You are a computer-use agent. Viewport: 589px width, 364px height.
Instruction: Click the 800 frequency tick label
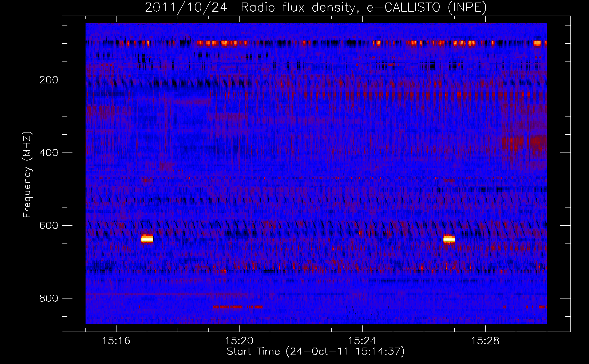[49, 298]
